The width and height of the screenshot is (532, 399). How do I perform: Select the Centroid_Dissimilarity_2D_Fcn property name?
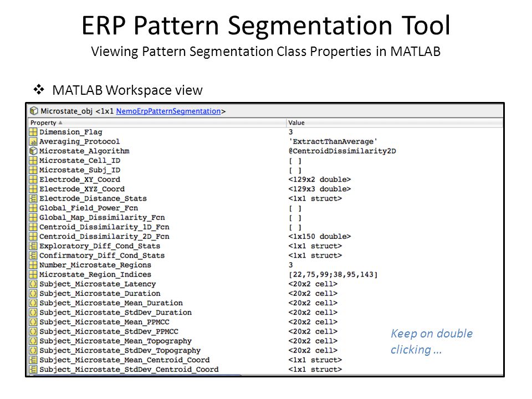coord(104,237)
